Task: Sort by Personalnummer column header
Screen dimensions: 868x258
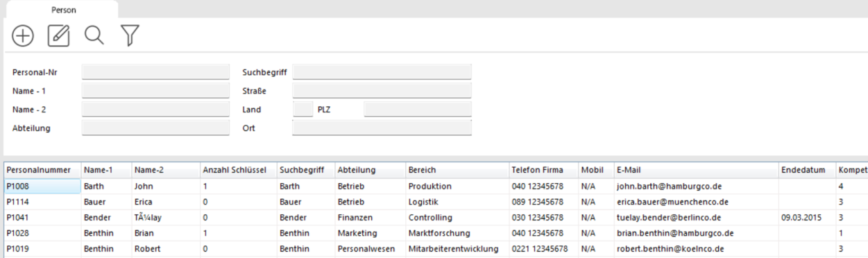Action: [x=42, y=170]
